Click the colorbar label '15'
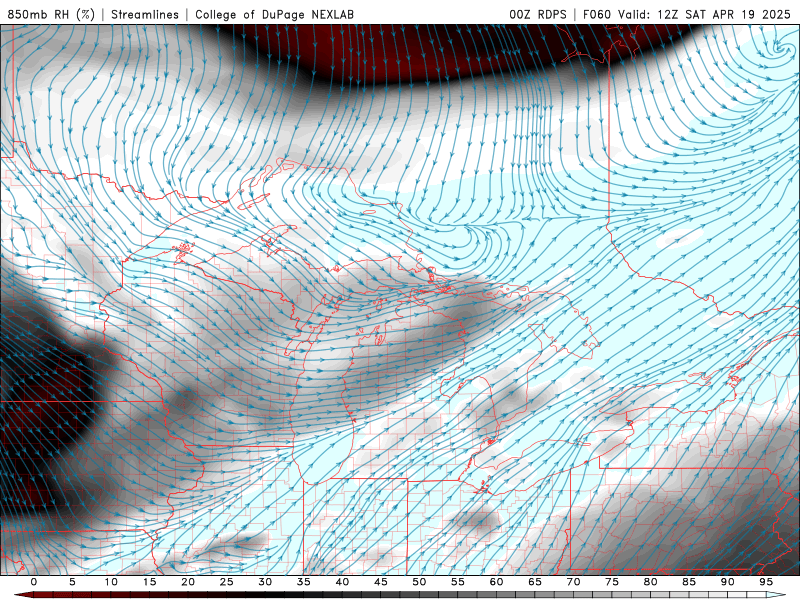Image resolution: width=800 pixels, height=600 pixels. tap(149, 582)
